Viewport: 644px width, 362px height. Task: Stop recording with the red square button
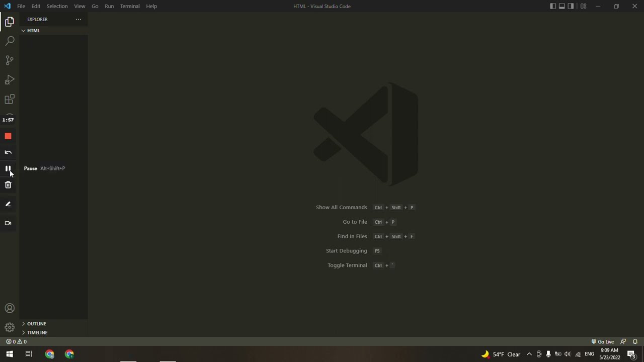tap(8, 136)
